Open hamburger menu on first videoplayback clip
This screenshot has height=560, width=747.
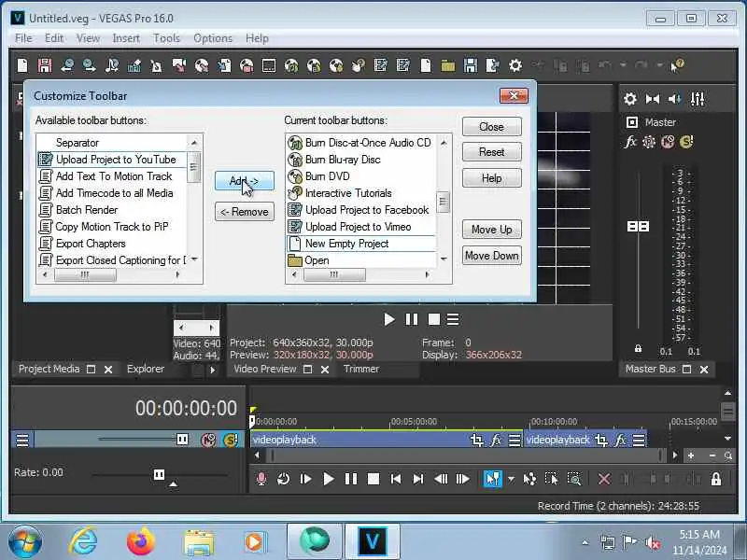click(x=514, y=440)
